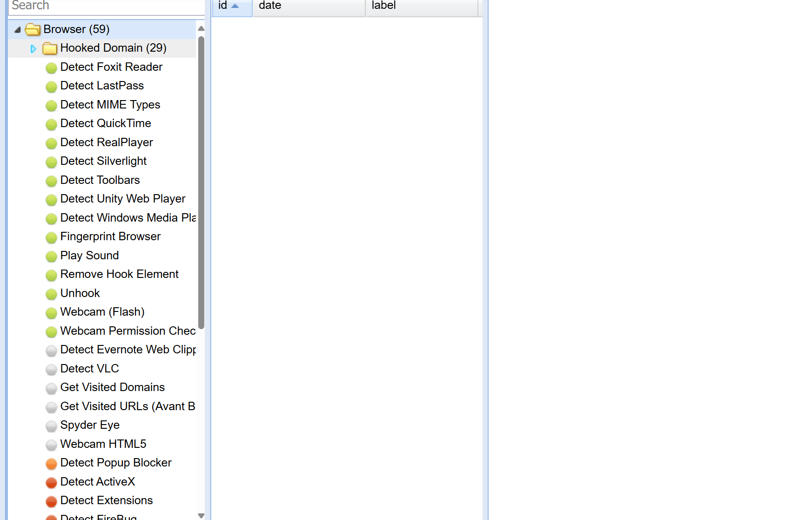Open the Spyder Eye module
The height and width of the screenshot is (520, 812).
coord(90,425)
